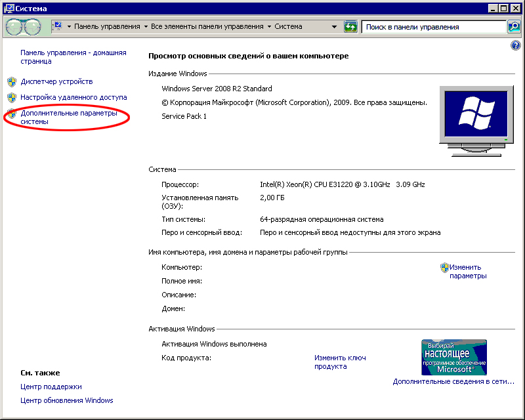Click the Service Pack 1 text
This screenshot has height=420, width=525.
(x=184, y=116)
